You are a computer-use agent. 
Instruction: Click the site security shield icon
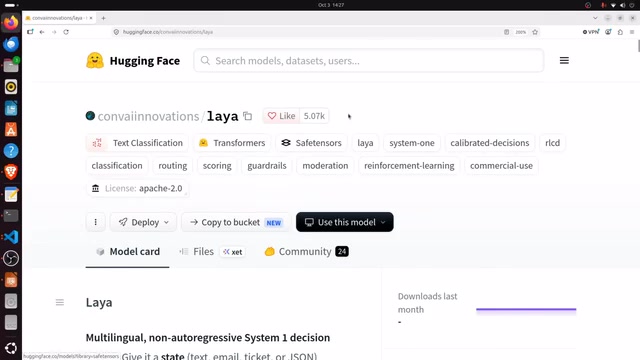pyautogui.click(x=116, y=32)
